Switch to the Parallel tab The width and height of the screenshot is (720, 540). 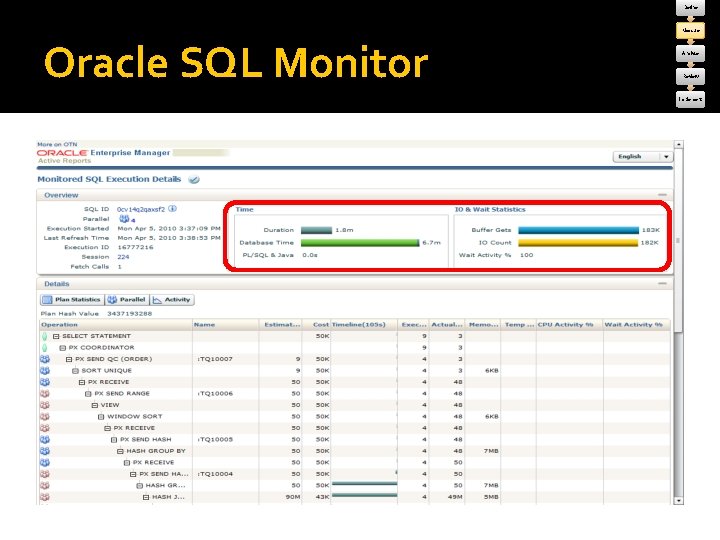pyautogui.click(x=127, y=300)
